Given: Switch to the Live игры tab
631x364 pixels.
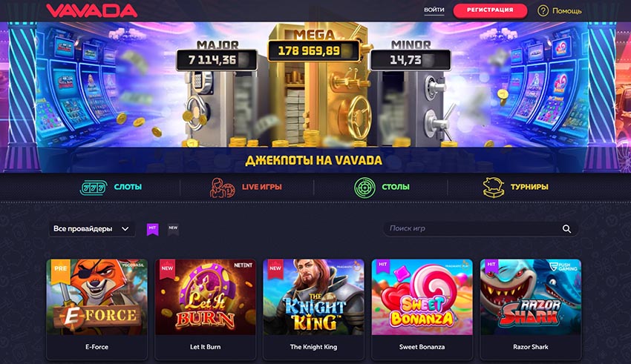Looking at the screenshot, I should 261,187.
